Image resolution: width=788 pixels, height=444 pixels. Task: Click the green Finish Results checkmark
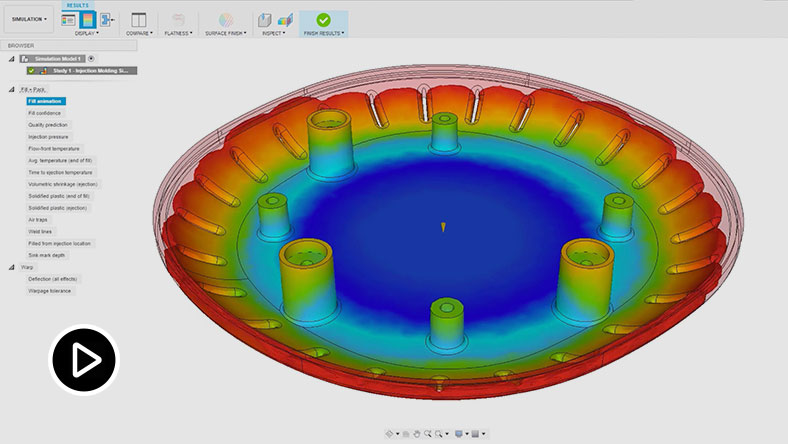click(323, 19)
